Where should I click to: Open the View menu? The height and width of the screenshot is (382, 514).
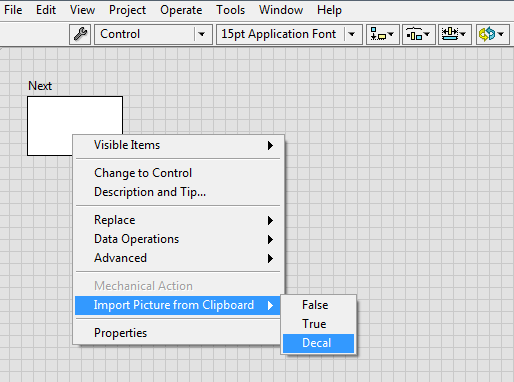tap(82, 10)
